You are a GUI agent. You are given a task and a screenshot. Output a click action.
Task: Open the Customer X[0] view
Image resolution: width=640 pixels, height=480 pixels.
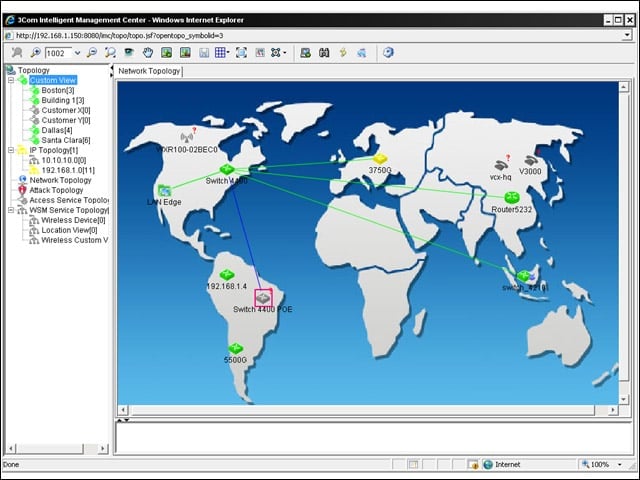click(66, 110)
